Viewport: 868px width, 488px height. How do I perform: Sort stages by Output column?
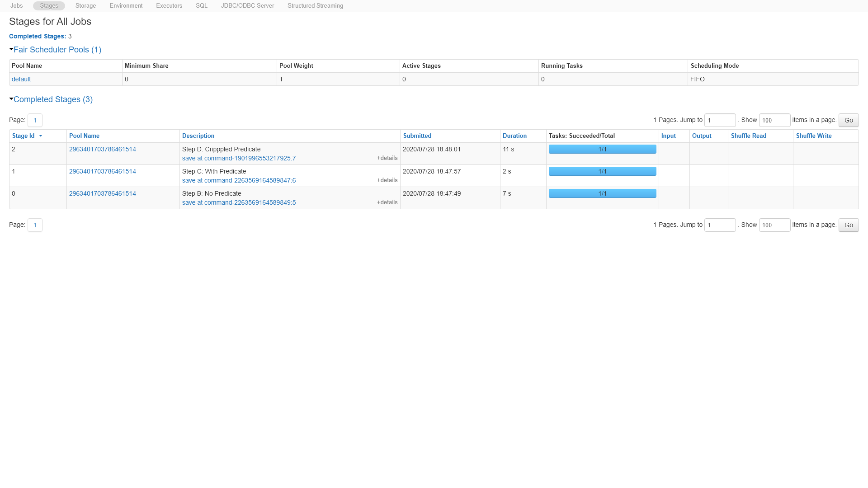(702, 136)
